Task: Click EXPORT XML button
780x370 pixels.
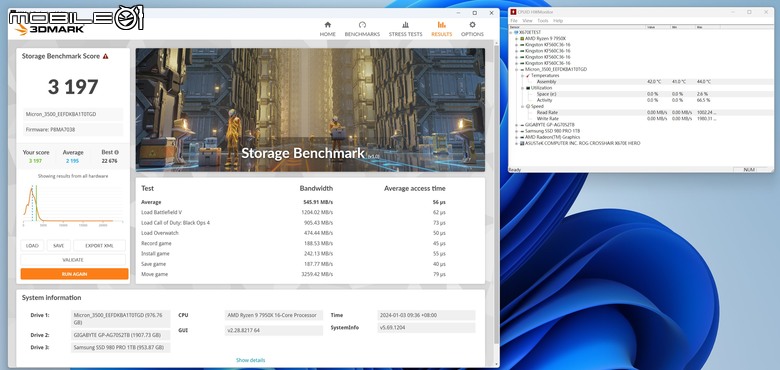Action: click(x=99, y=246)
